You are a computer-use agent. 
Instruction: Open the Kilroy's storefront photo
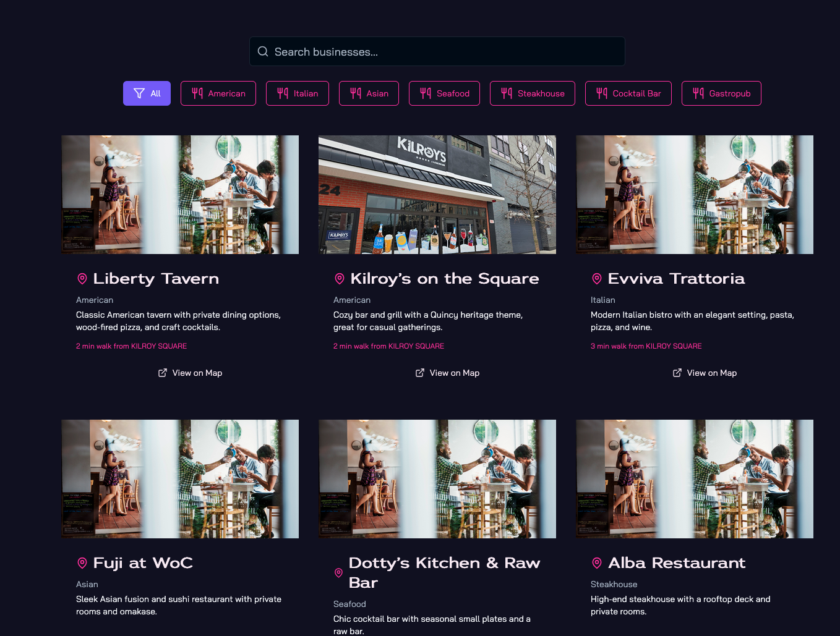point(437,195)
